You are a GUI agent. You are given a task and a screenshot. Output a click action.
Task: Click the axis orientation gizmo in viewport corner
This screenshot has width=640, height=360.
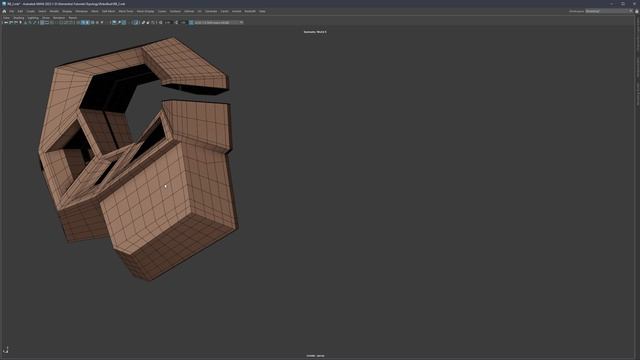(6, 350)
